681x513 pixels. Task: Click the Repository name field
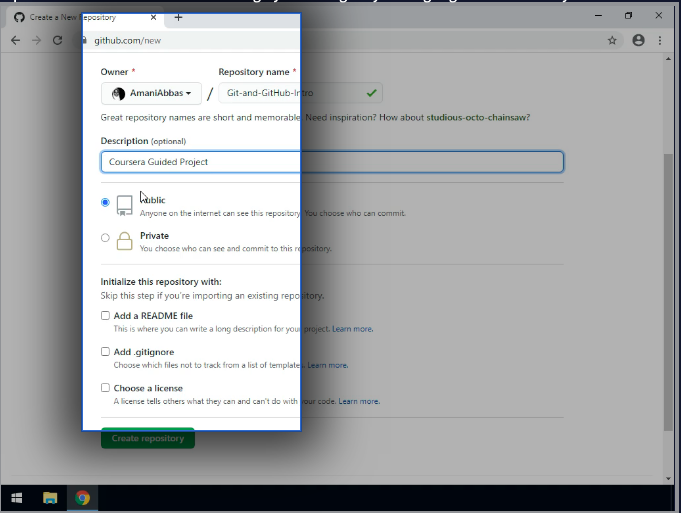pos(300,93)
